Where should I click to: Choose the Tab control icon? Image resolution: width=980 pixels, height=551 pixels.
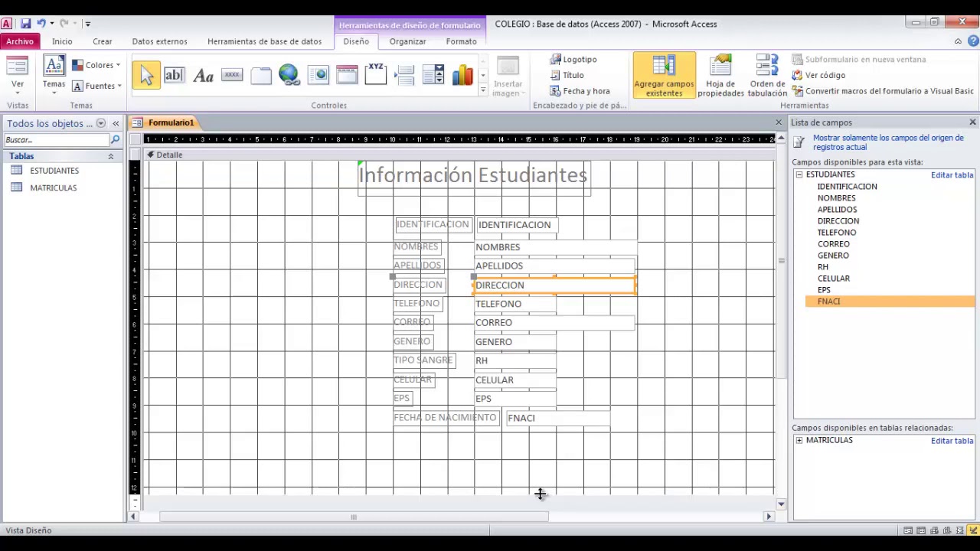pyautogui.click(x=261, y=75)
